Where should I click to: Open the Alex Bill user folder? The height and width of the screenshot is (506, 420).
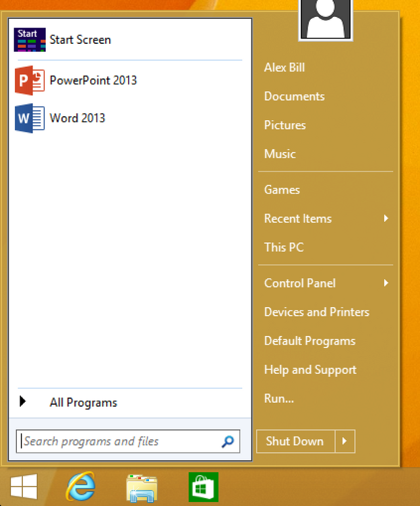click(284, 67)
